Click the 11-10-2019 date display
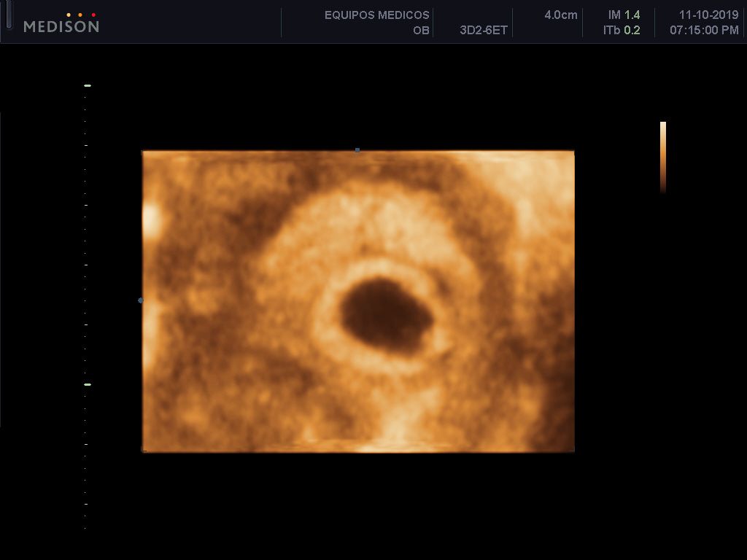 [x=709, y=15]
